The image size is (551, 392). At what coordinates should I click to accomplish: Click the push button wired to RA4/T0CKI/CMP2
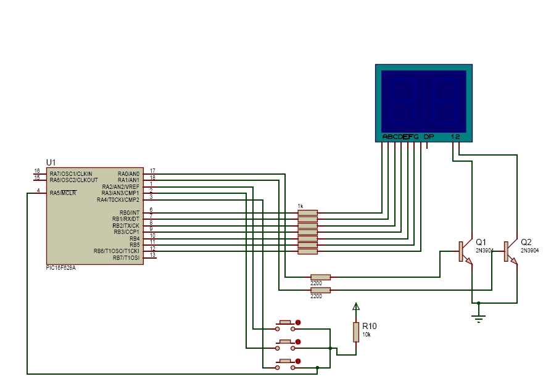285,365
